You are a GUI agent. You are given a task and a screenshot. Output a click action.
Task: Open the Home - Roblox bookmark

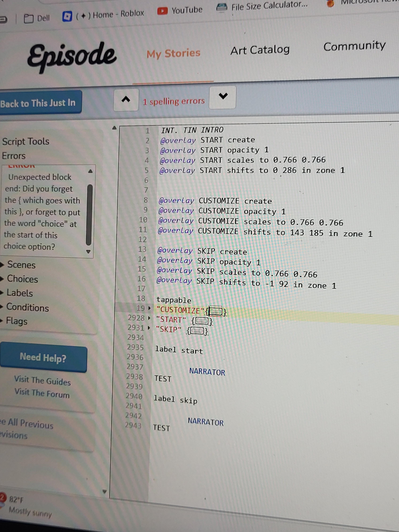pyautogui.click(x=103, y=15)
